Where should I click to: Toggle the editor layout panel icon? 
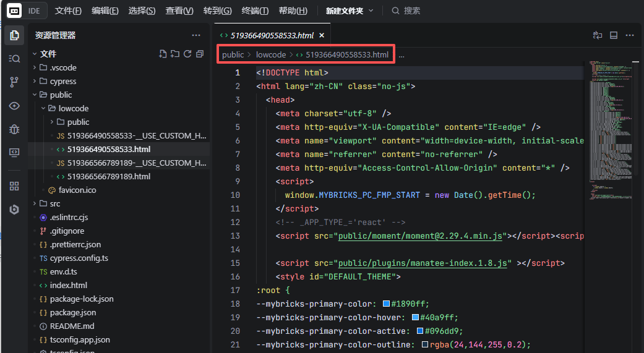click(614, 35)
